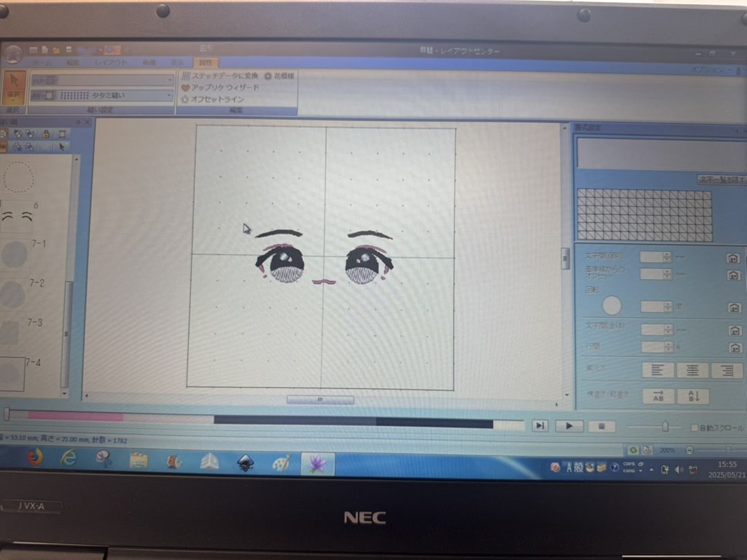Set horizontal writing AB direction

click(x=658, y=395)
